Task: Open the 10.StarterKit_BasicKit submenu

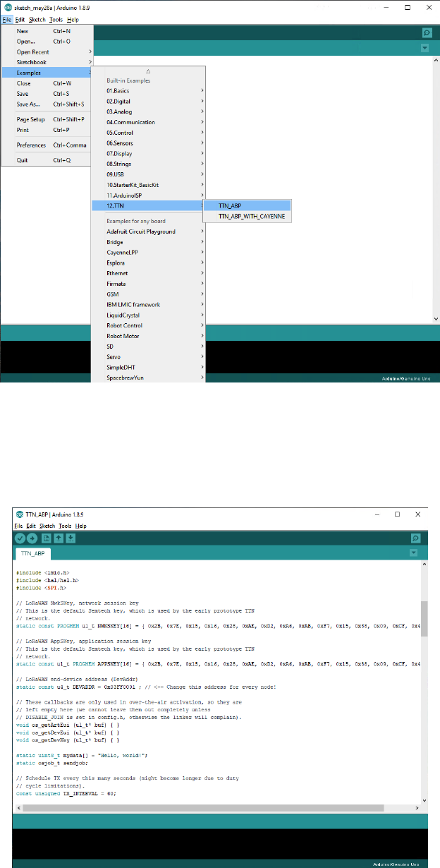Action: pyautogui.click(x=147, y=185)
